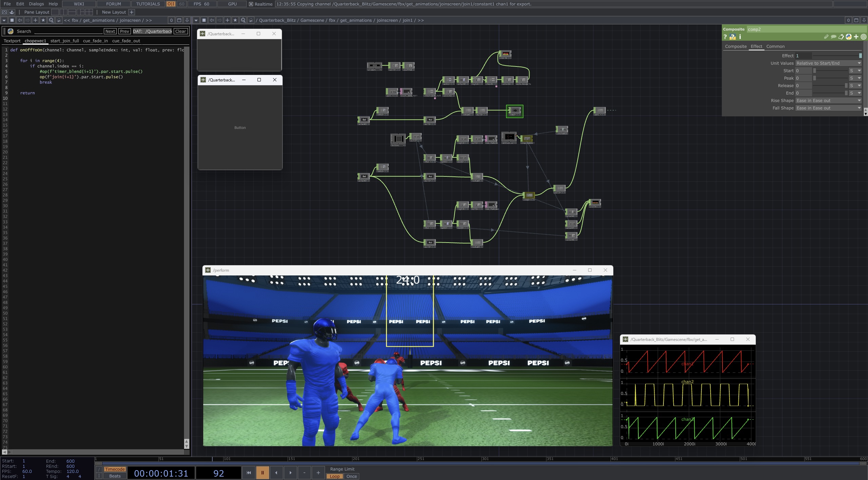
Task: Open the comp2 parameters Python expression view
Action: click(x=848, y=37)
